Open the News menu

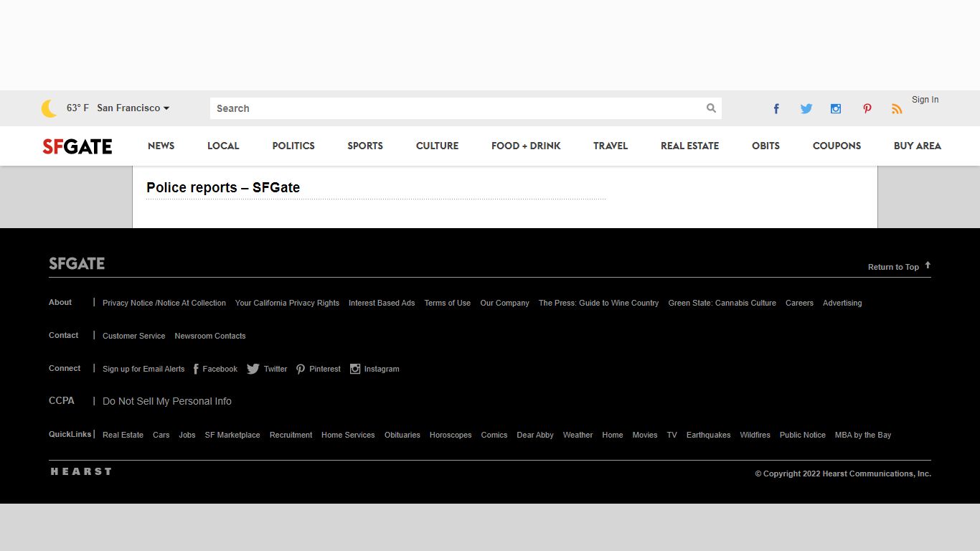tap(161, 146)
